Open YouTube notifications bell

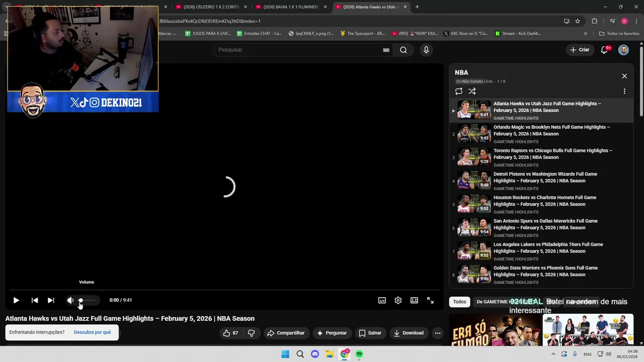point(605,50)
